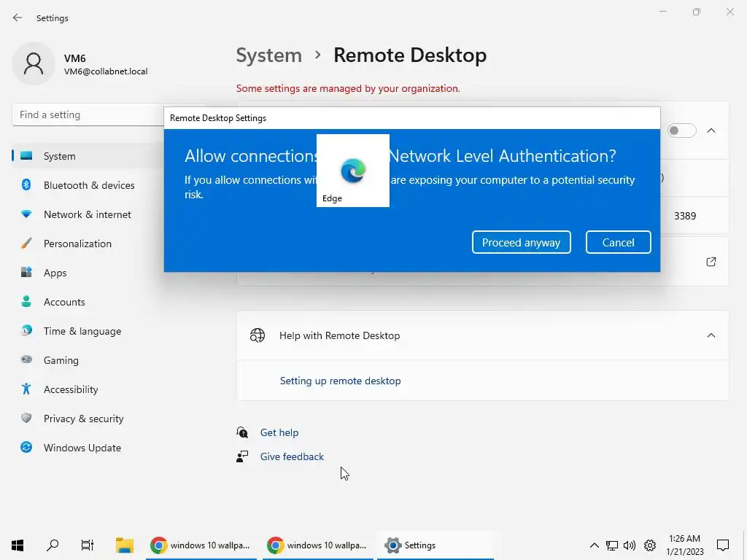Viewport: 747px width, 560px height.
Task: Collapse Help with Remote Desktop section
Action: click(711, 335)
